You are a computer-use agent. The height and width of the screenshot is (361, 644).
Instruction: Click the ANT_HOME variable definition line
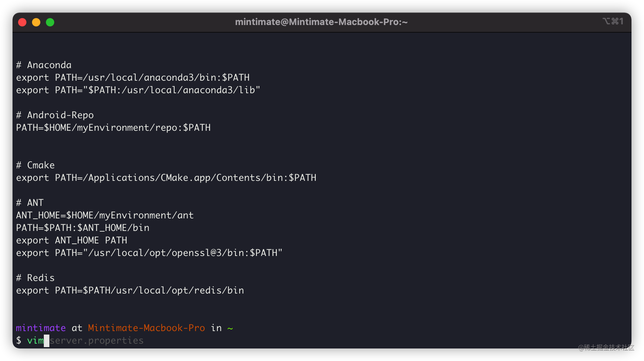(104, 215)
